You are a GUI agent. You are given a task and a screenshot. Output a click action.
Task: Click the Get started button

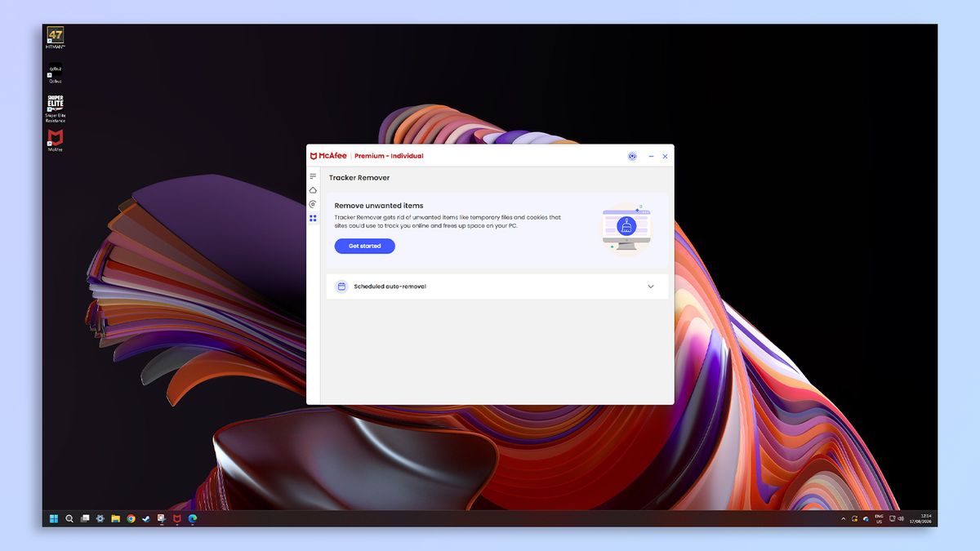364,246
